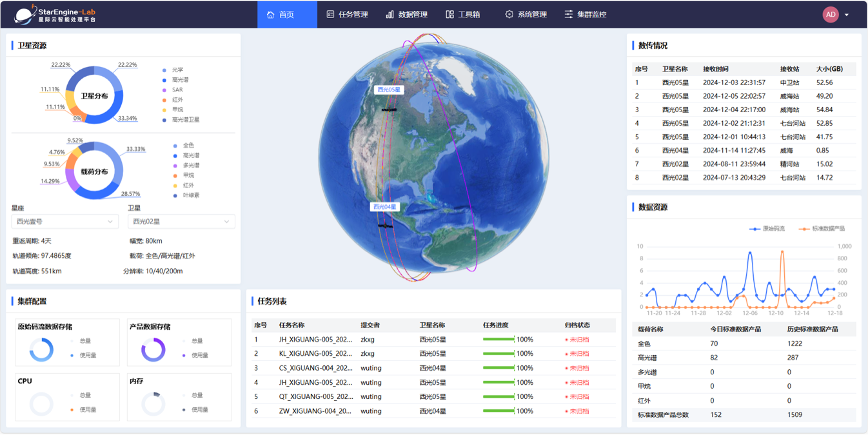
Task: Open task CS_XIGUANG-004_202... in the task list
Action: 316,368
